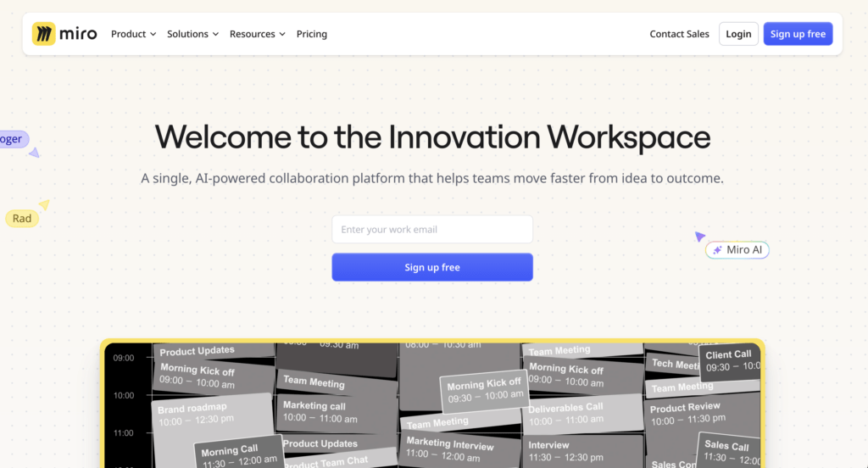Expand the Product dropdown menu

pos(133,34)
